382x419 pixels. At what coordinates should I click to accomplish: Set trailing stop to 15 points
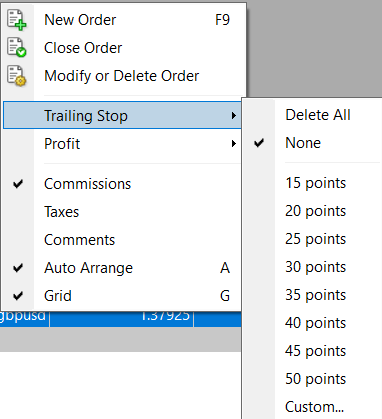pos(312,183)
